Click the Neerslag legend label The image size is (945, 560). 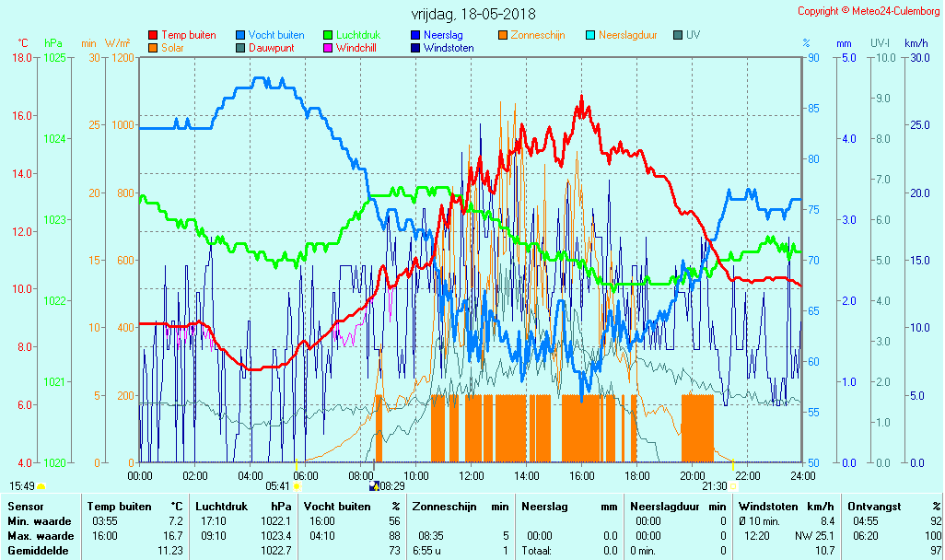point(444,35)
